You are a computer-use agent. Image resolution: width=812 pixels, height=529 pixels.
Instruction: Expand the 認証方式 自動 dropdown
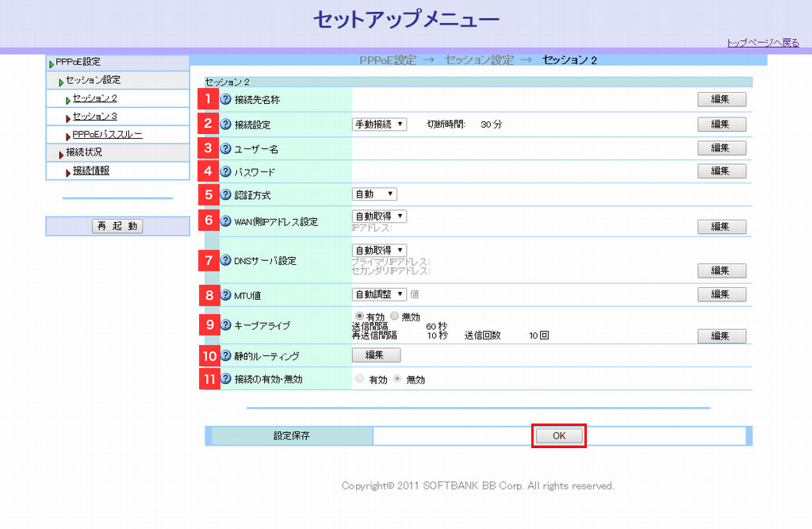pyautogui.click(x=374, y=194)
